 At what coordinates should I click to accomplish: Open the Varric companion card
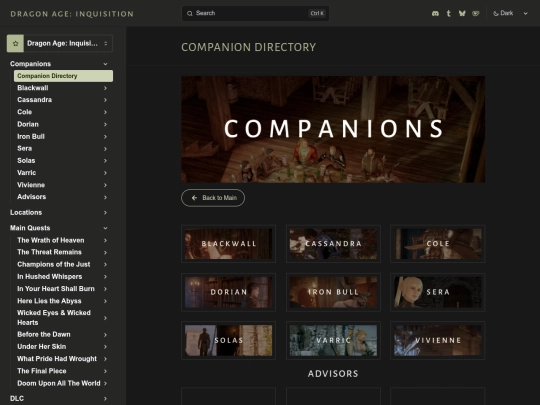coord(333,341)
